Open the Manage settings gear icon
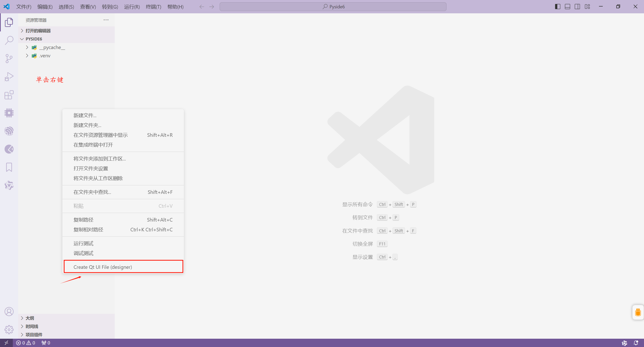 point(9,329)
